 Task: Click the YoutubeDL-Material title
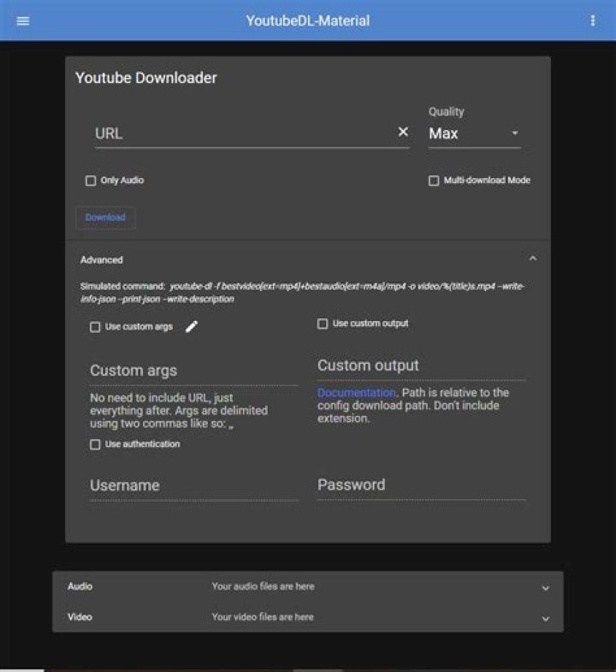(307, 21)
